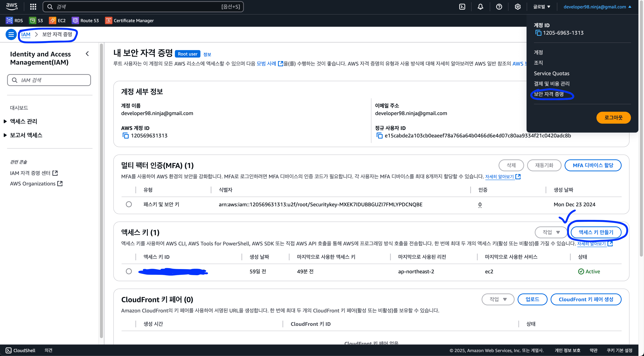
Task: Click the Root user badge
Action: [x=188, y=54]
